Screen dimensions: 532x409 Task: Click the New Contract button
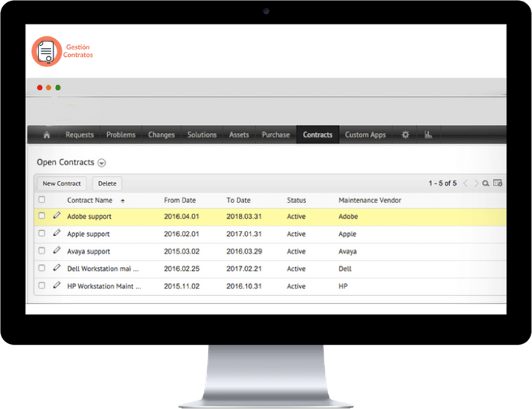pyautogui.click(x=62, y=183)
